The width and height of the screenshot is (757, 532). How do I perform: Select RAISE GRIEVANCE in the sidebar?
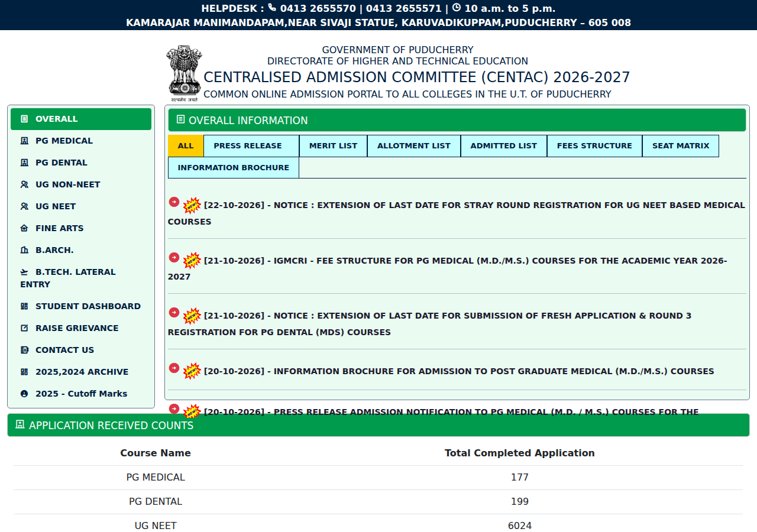[81, 328]
